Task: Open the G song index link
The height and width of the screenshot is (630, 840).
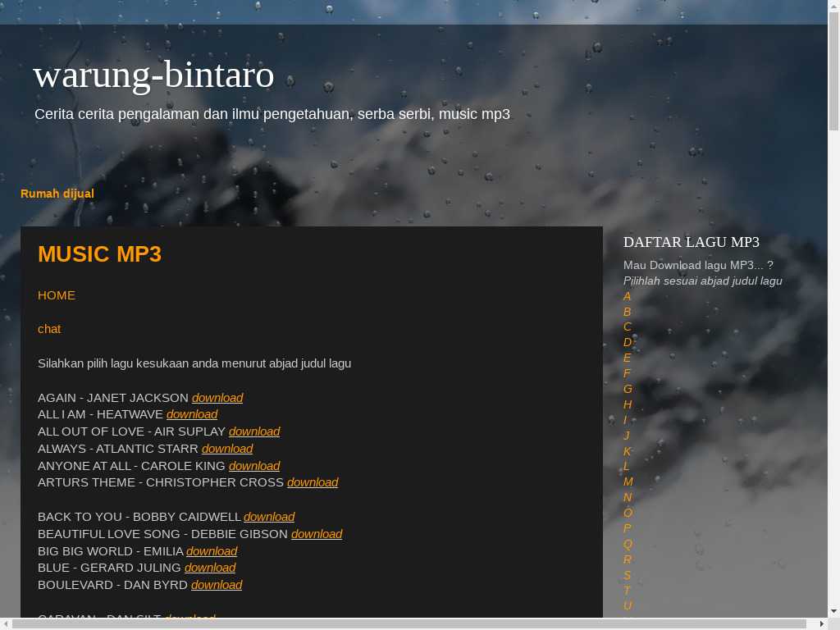Action: 628,389
